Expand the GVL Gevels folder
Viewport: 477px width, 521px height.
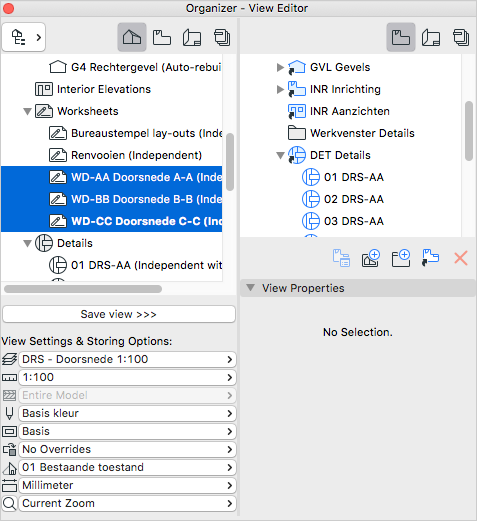click(280, 67)
